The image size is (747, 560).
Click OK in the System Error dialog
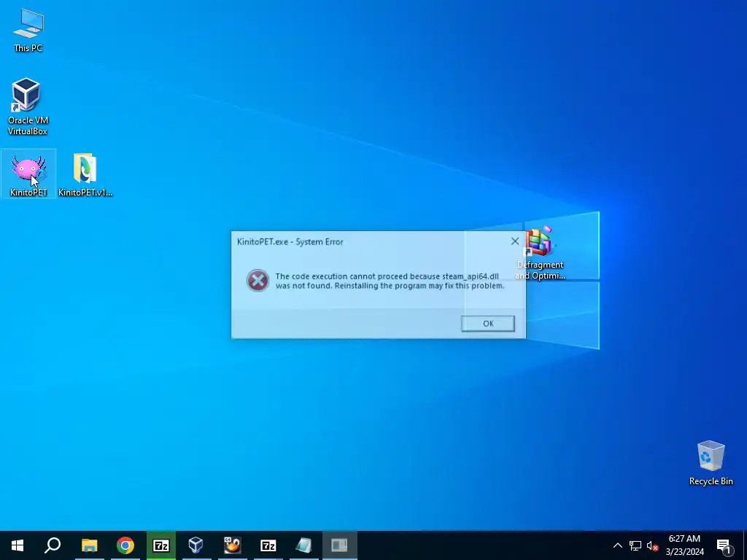tap(488, 323)
